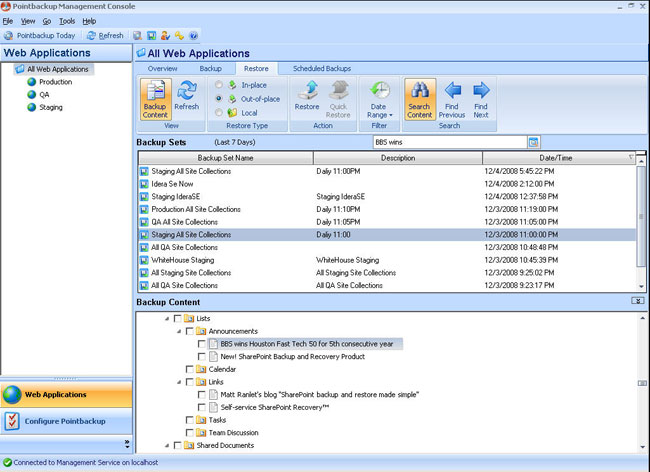The height and width of the screenshot is (472, 650).
Task: Select the Out-of-place restore type radio
Action: (x=218, y=99)
